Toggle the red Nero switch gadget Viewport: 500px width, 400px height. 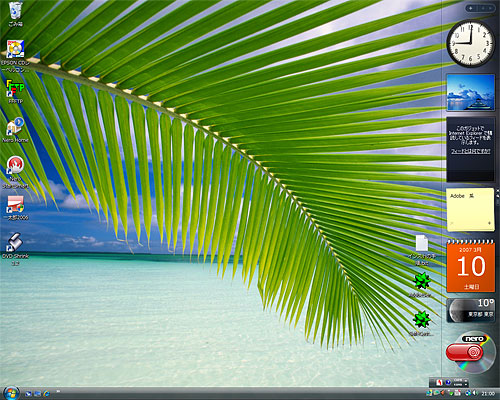point(464,353)
